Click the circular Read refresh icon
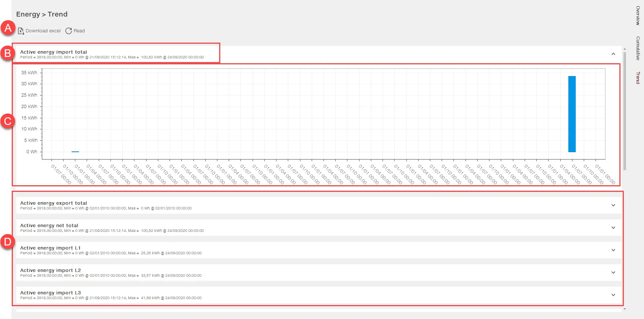The image size is (644, 319). [x=69, y=31]
